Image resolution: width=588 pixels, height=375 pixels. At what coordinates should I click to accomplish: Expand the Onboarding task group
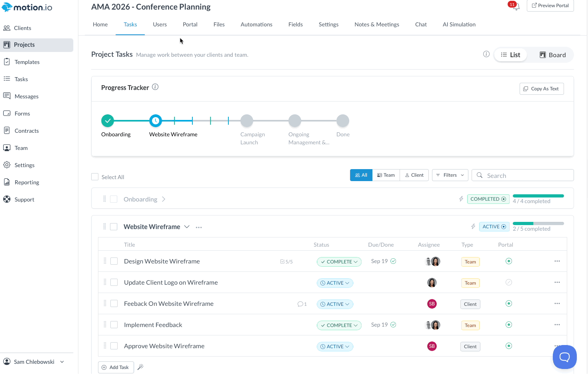164,199
